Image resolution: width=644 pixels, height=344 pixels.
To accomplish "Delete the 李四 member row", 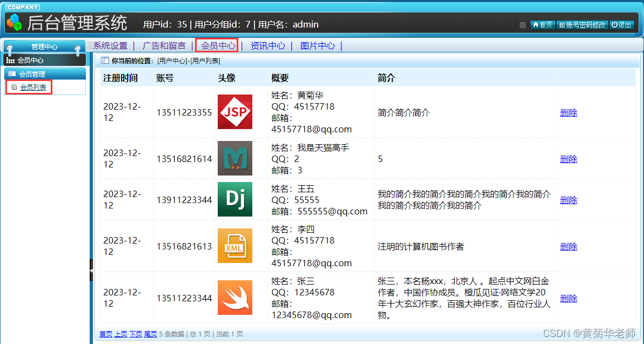I will coord(568,246).
